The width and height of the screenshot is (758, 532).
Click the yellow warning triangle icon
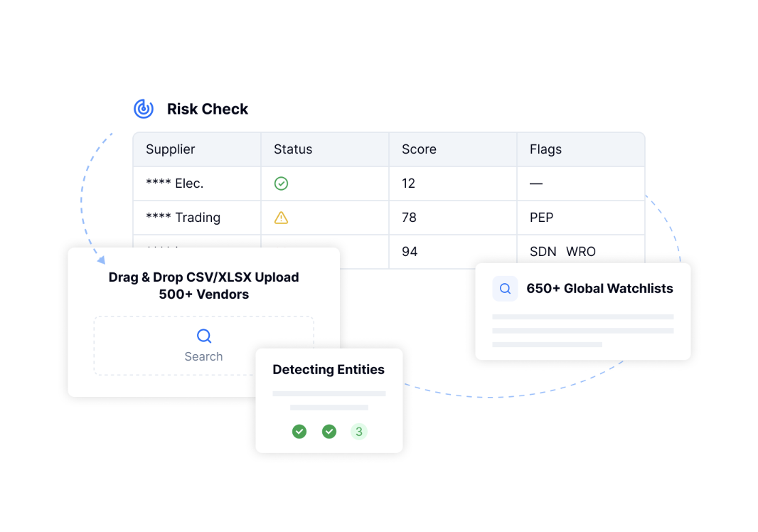tap(281, 218)
